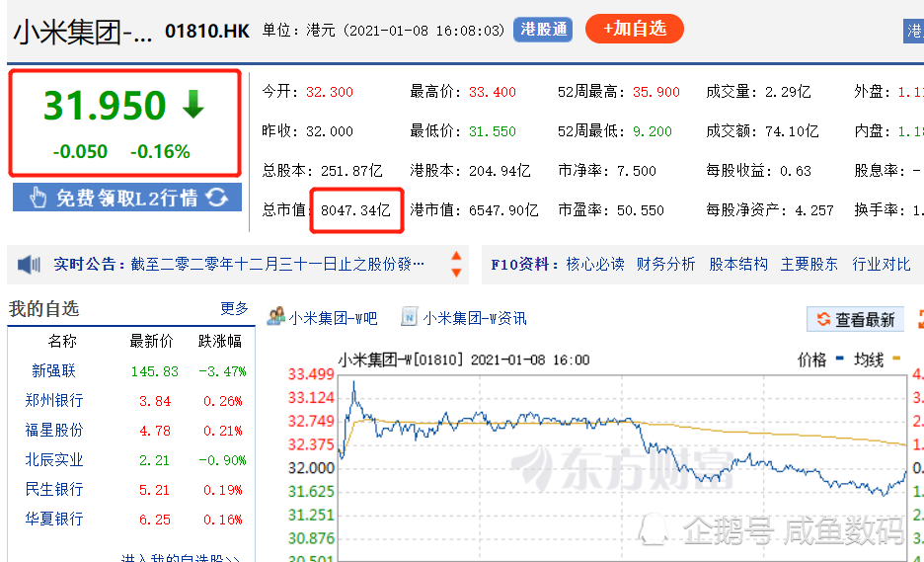Click the 今开 value 32.300
The height and width of the screenshot is (562, 924).
pos(330,92)
